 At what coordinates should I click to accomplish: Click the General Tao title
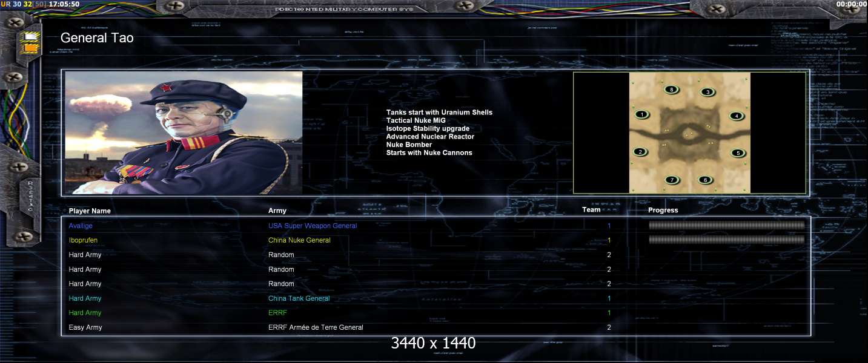click(x=97, y=38)
